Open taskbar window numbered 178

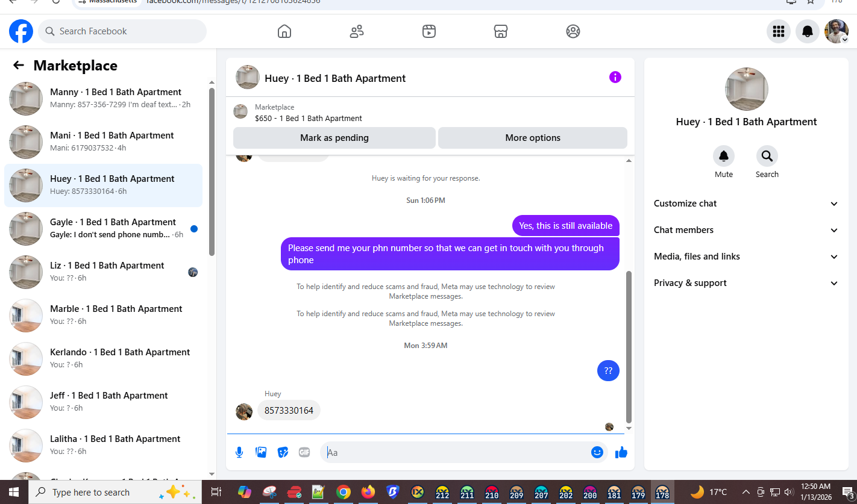point(662,493)
